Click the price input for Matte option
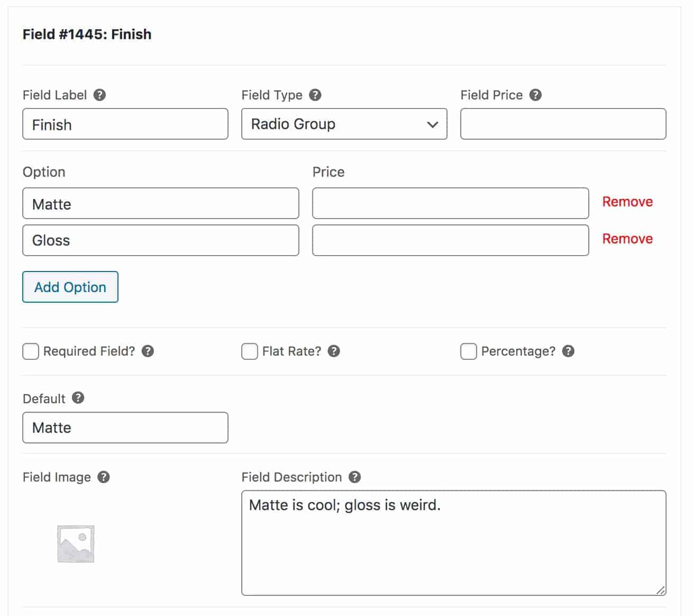Screen dimensions: 693x616 tap(451, 203)
